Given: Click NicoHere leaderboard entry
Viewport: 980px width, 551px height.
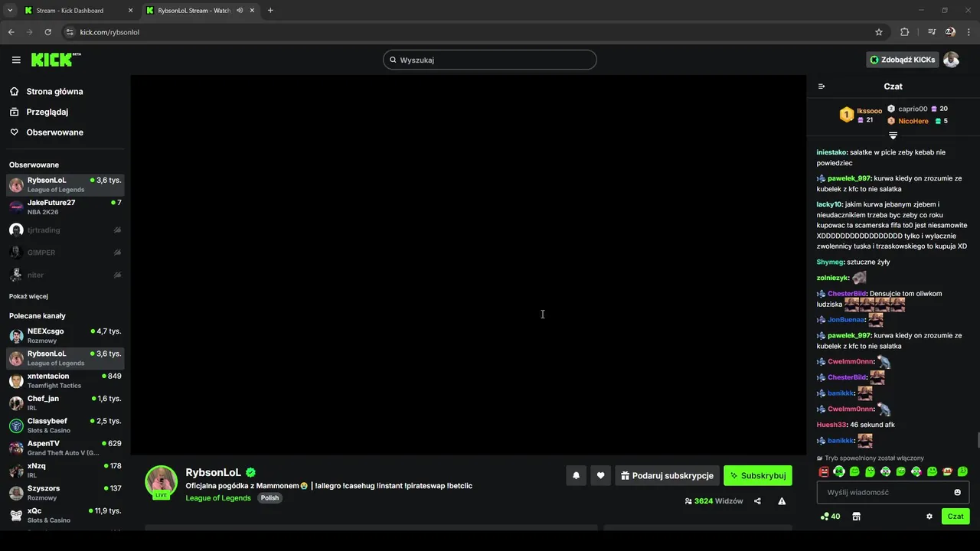Looking at the screenshot, I should (917, 121).
